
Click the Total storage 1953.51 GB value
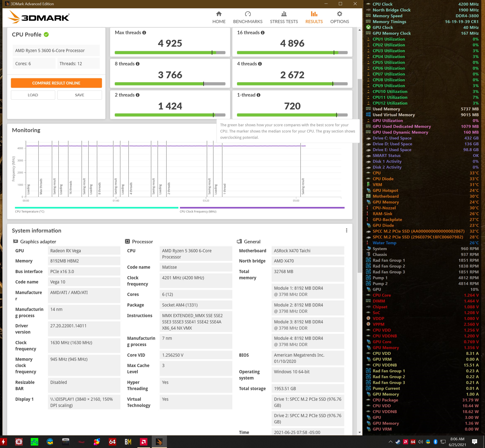point(308,388)
